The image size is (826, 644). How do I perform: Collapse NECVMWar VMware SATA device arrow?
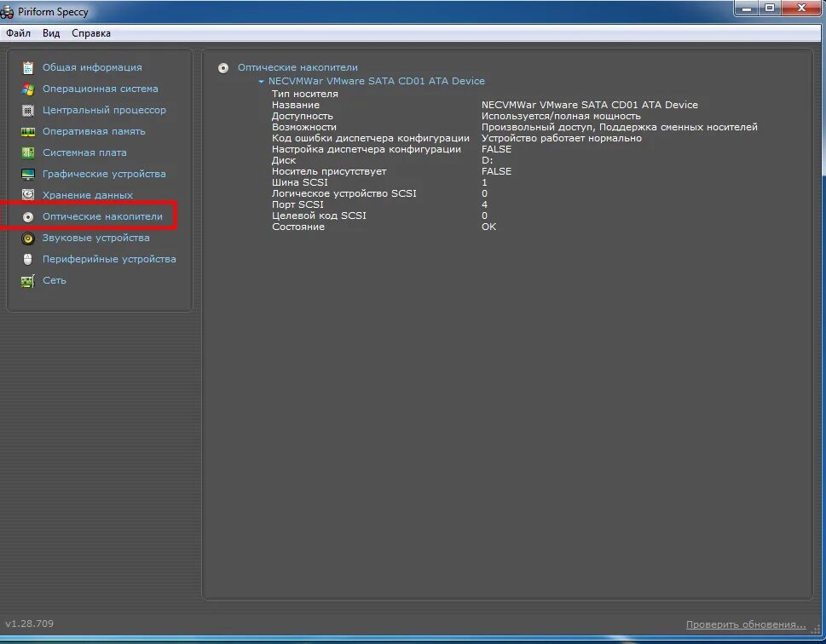261,82
